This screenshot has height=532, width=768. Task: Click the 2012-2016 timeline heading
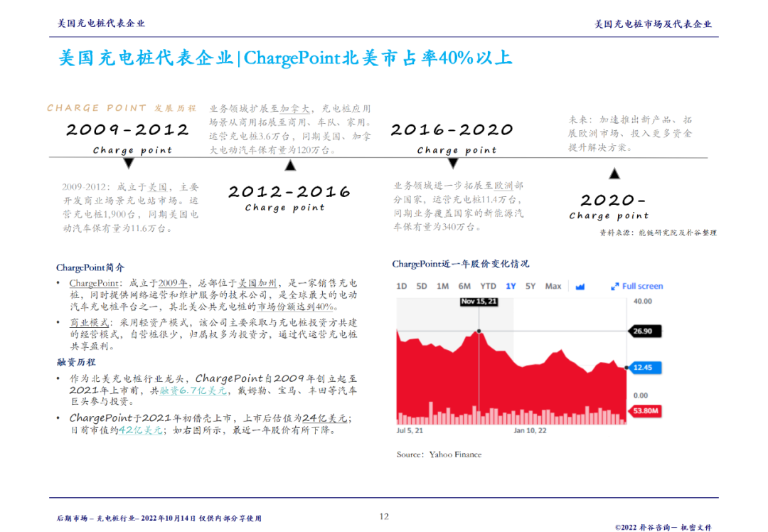point(289,191)
